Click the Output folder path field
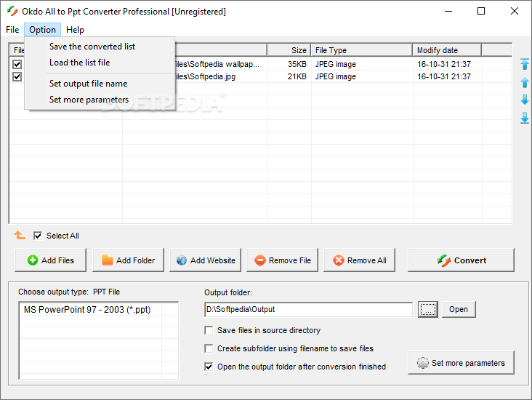Viewport: 532px width, 400px height. 308,309
